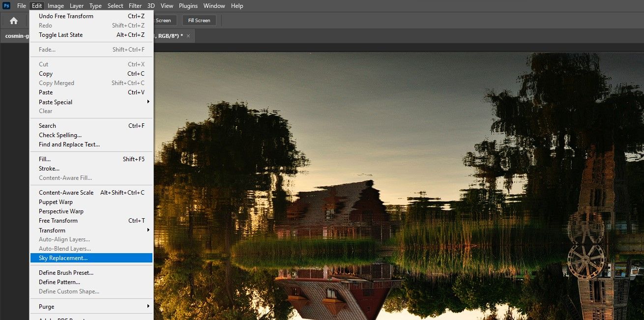Image resolution: width=644 pixels, height=320 pixels.
Task: Expand the Paste Special submenu
Action: (x=91, y=102)
